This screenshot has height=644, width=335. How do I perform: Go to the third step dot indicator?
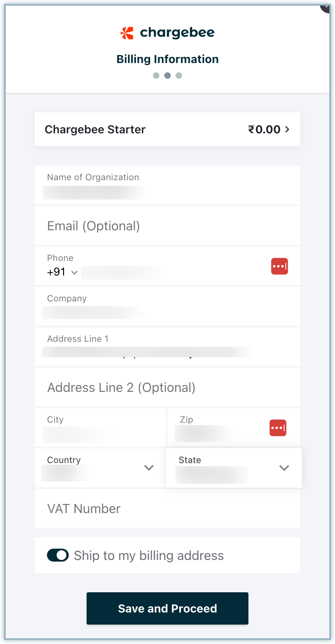(179, 76)
